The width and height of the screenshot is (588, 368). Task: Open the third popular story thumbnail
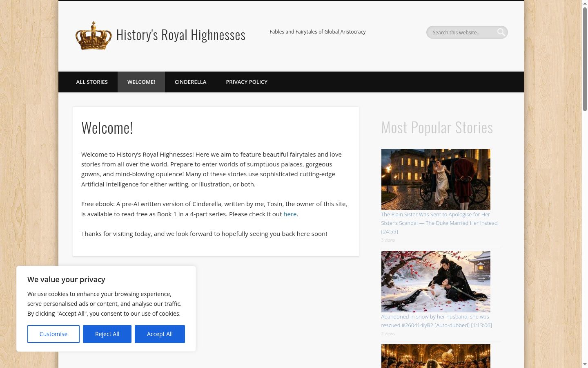pos(436,356)
